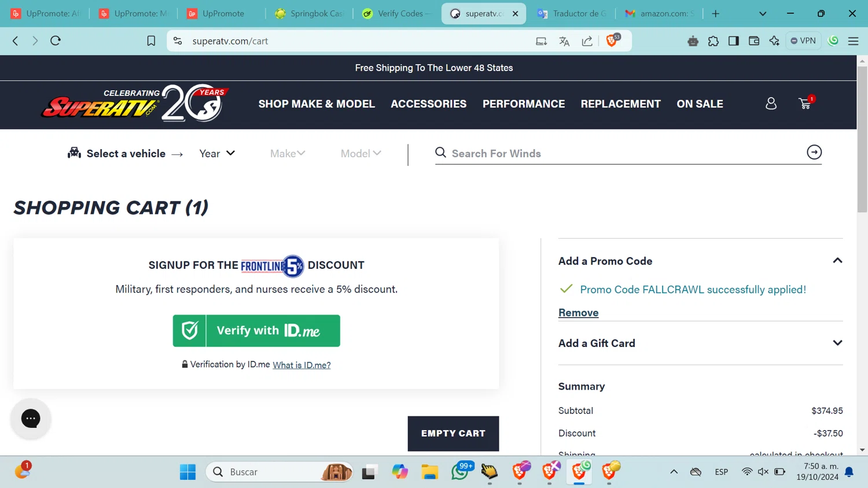Click the discount amount -$37.50
This screenshot has width=868, height=488.
coord(828,433)
